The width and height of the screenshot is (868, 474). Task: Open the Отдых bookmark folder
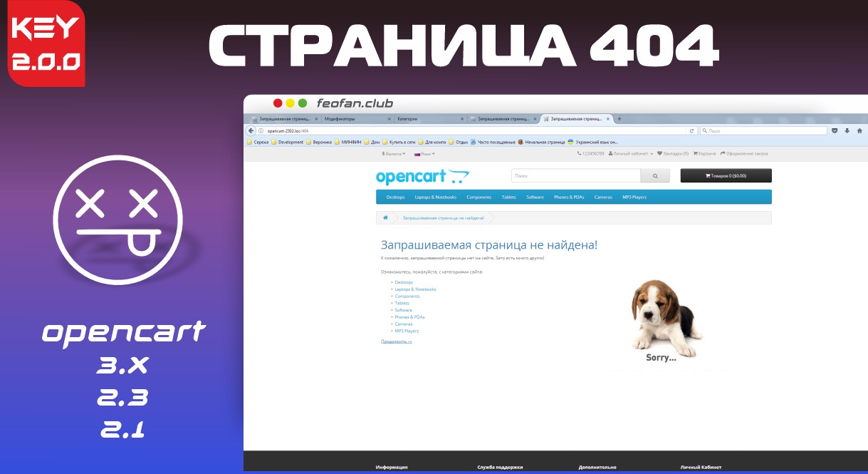tap(459, 142)
